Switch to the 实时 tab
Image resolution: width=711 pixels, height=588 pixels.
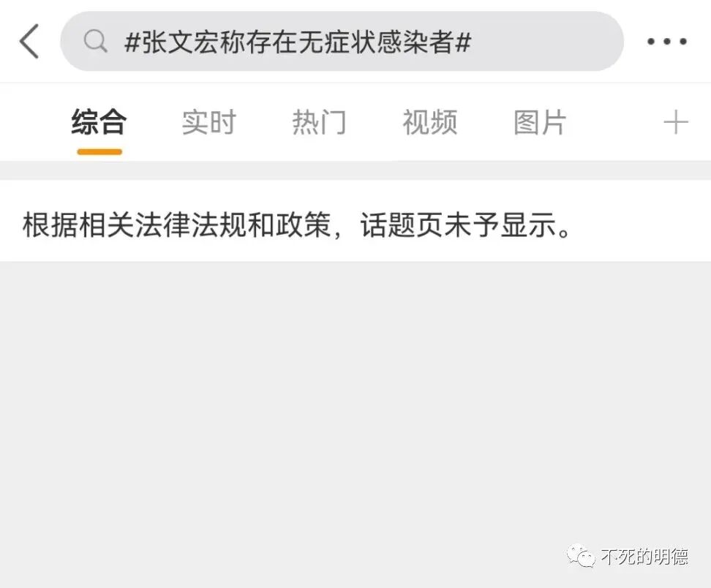(209, 122)
